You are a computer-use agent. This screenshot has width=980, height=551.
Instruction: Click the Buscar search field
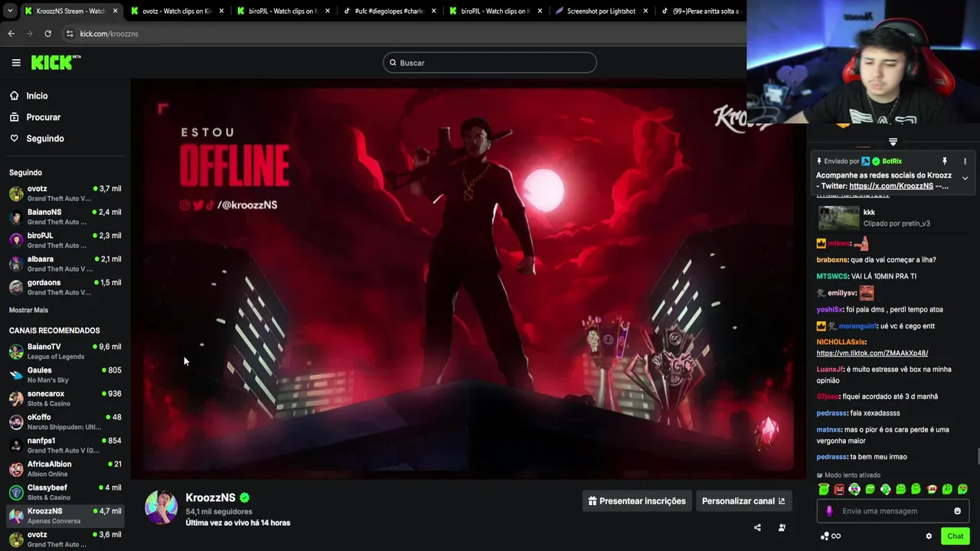[x=489, y=63]
